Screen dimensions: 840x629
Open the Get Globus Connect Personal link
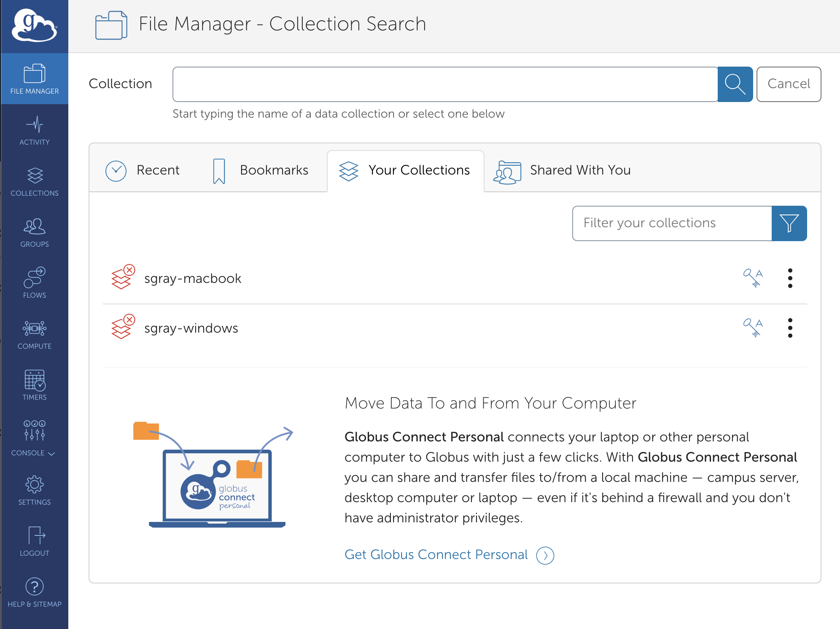coord(436,554)
